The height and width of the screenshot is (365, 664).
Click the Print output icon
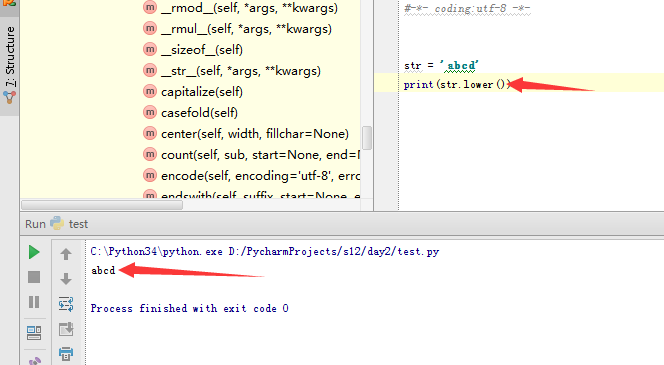pyautogui.click(x=66, y=354)
